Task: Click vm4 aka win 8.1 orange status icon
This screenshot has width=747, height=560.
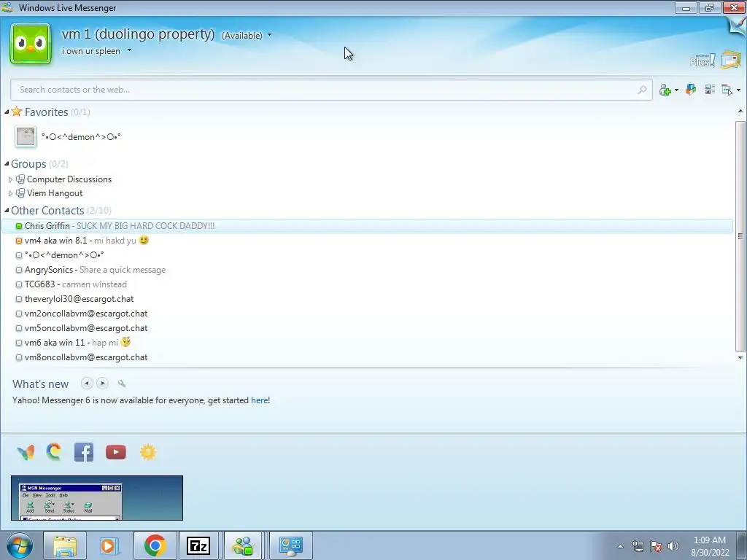Action: [x=19, y=241]
